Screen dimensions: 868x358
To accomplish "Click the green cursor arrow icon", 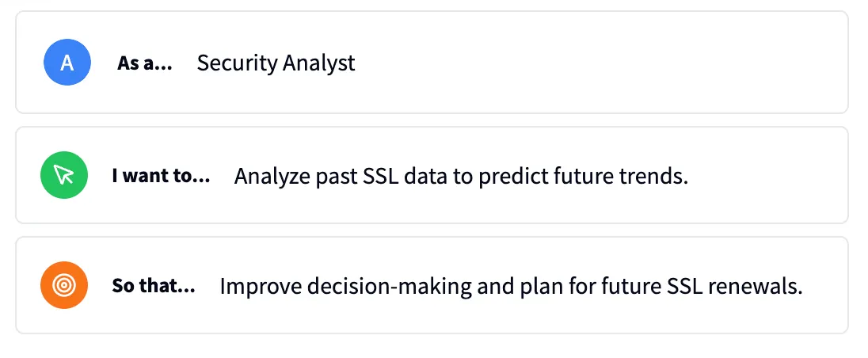I will 64,175.
